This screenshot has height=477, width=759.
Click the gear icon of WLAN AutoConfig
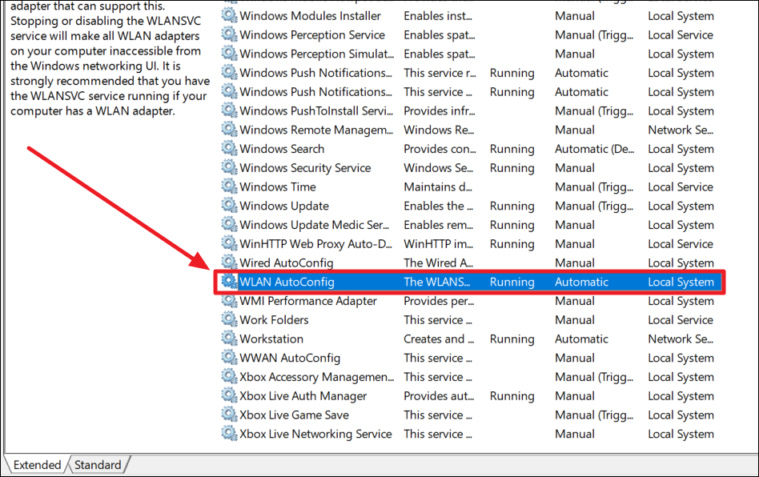pyautogui.click(x=229, y=281)
